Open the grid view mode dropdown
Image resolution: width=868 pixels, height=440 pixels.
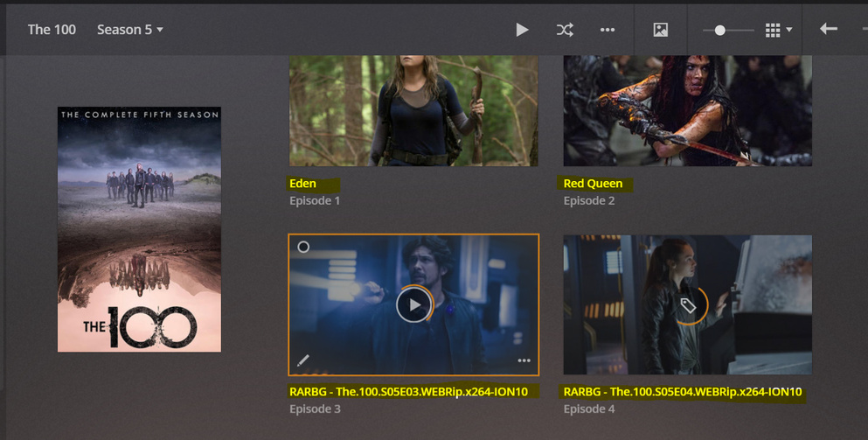click(x=778, y=30)
